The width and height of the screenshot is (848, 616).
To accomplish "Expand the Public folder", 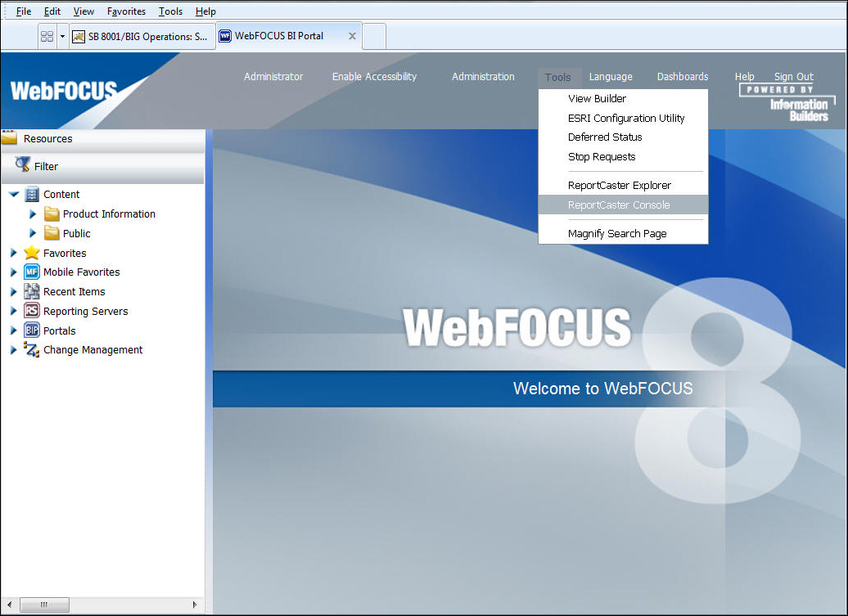I will (33, 233).
